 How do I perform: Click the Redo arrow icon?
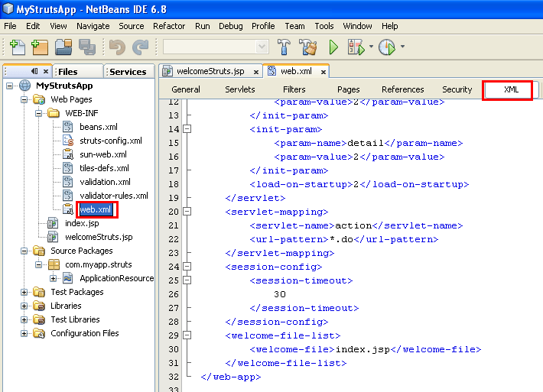140,47
